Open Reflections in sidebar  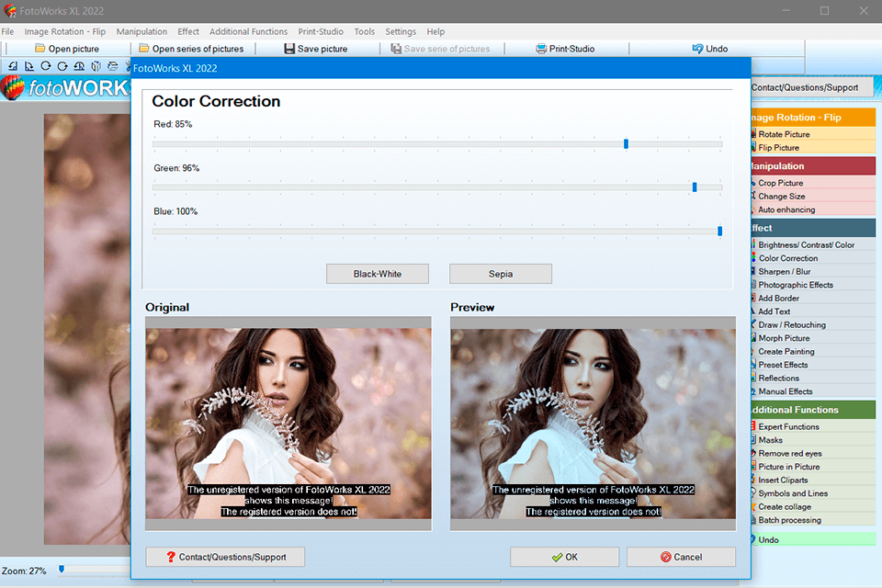[x=813, y=379]
